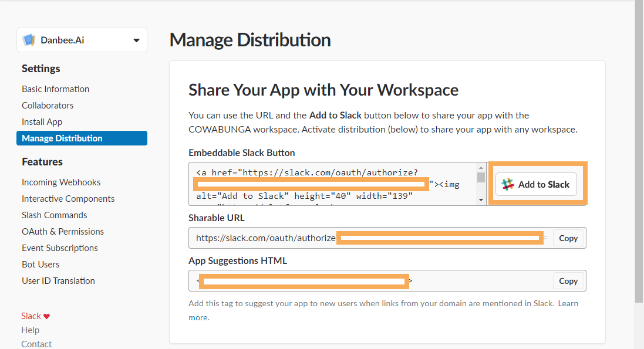Open the Install App page
Image resolution: width=644 pixels, height=349 pixels.
(42, 122)
